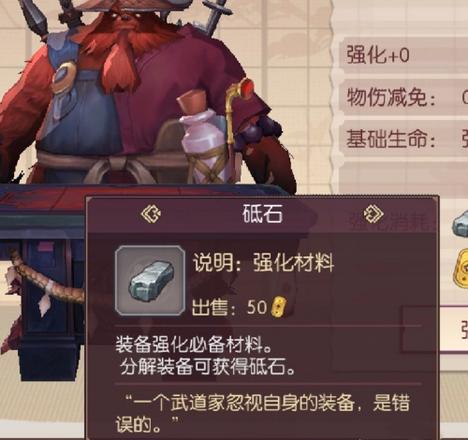Select the 强化+0 stat row
The width and height of the screenshot is (468, 440).
[404, 55]
